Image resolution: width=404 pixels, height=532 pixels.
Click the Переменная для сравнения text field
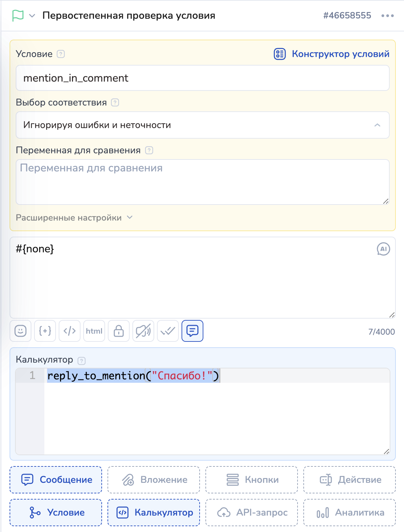pos(203,182)
